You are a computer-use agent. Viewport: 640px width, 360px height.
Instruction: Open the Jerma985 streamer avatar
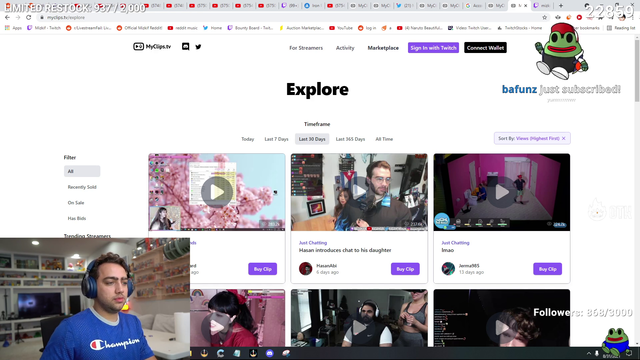(x=448, y=269)
